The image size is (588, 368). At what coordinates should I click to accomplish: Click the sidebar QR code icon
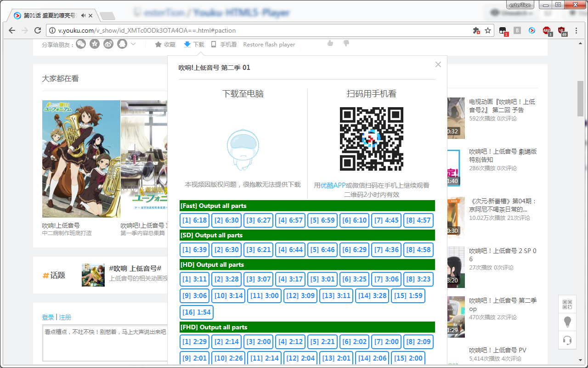(567, 304)
